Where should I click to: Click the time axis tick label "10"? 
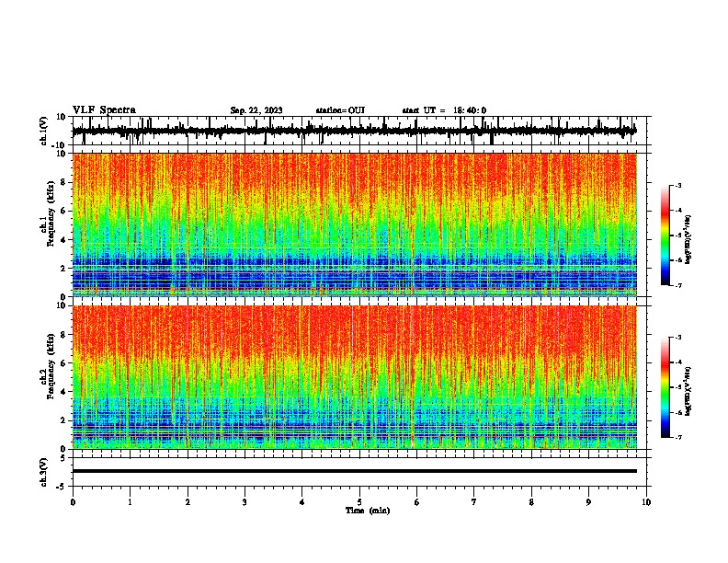tap(646, 502)
